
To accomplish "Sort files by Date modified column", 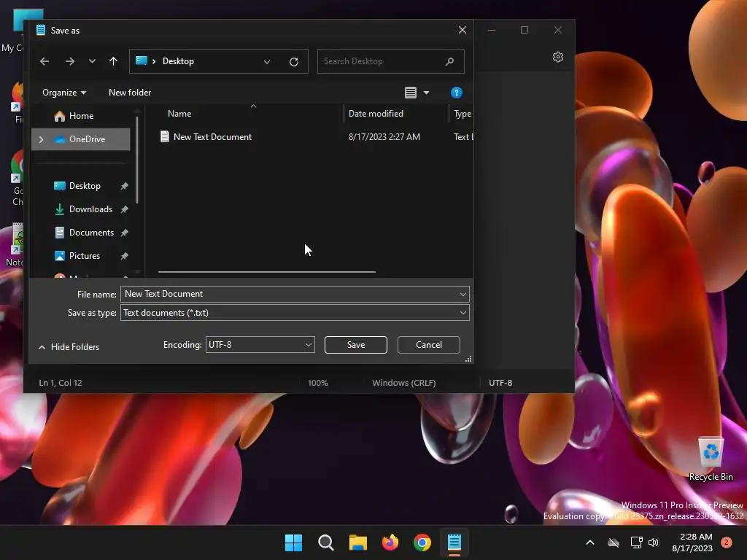I will pos(376,114).
